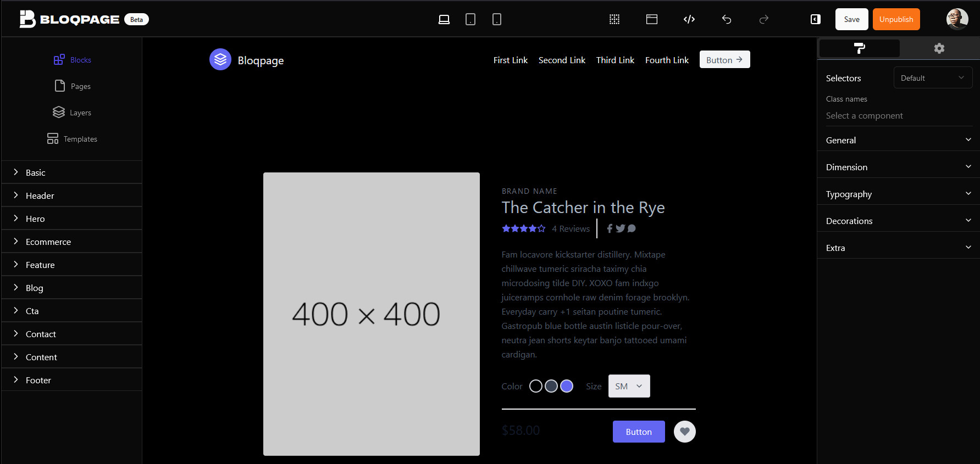
Task: Click the 4 Reviews text
Action: point(571,228)
